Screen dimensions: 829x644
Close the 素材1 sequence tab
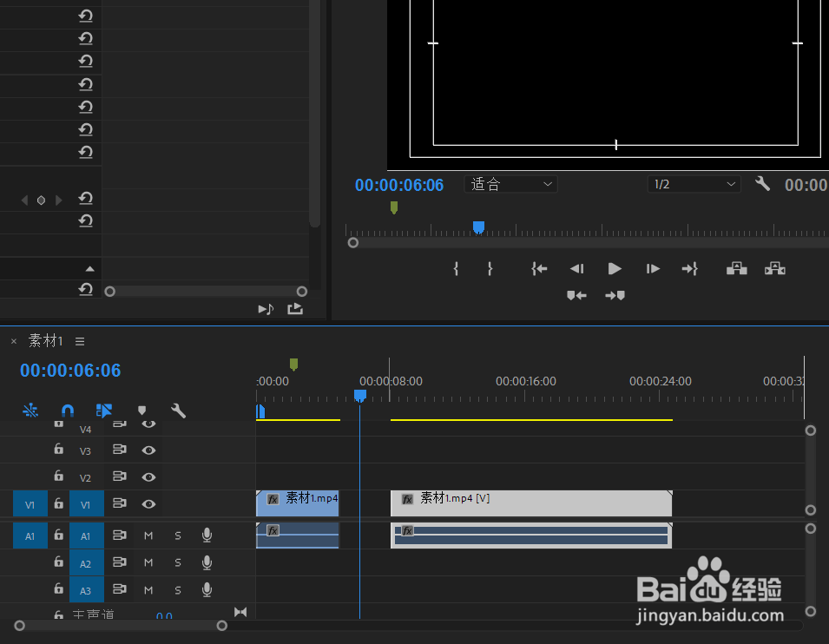pos(14,342)
